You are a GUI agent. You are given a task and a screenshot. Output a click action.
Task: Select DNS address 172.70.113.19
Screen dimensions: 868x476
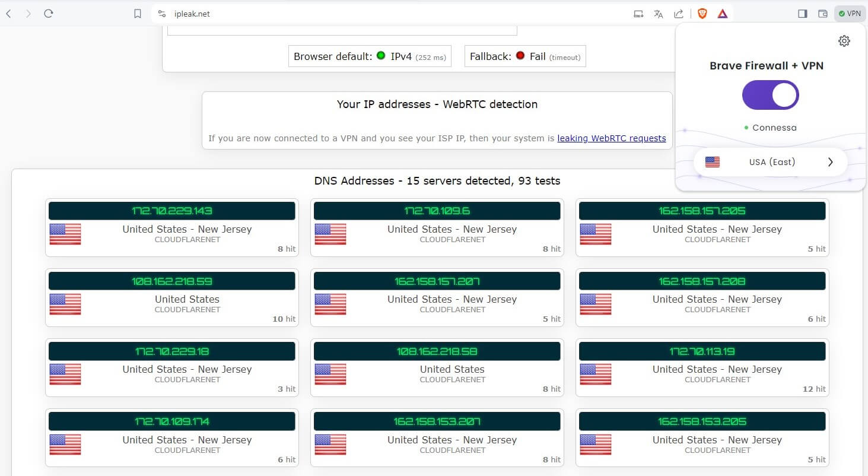pyautogui.click(x=702, y=351)
